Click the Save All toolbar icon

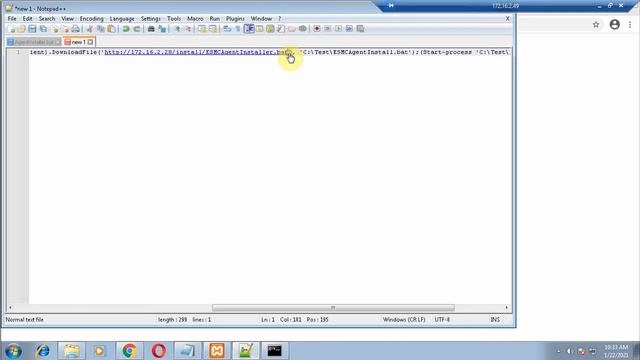pyautogui.click(x=43, y=29)
